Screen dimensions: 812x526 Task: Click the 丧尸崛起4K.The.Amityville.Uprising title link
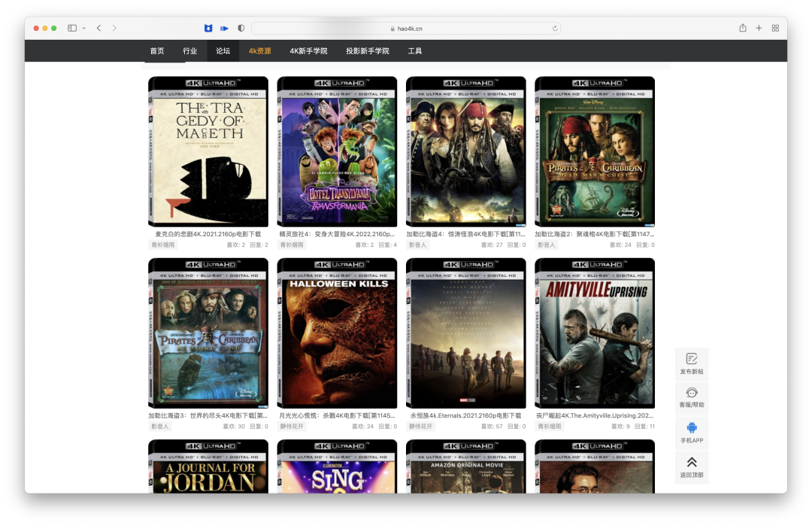595,415
